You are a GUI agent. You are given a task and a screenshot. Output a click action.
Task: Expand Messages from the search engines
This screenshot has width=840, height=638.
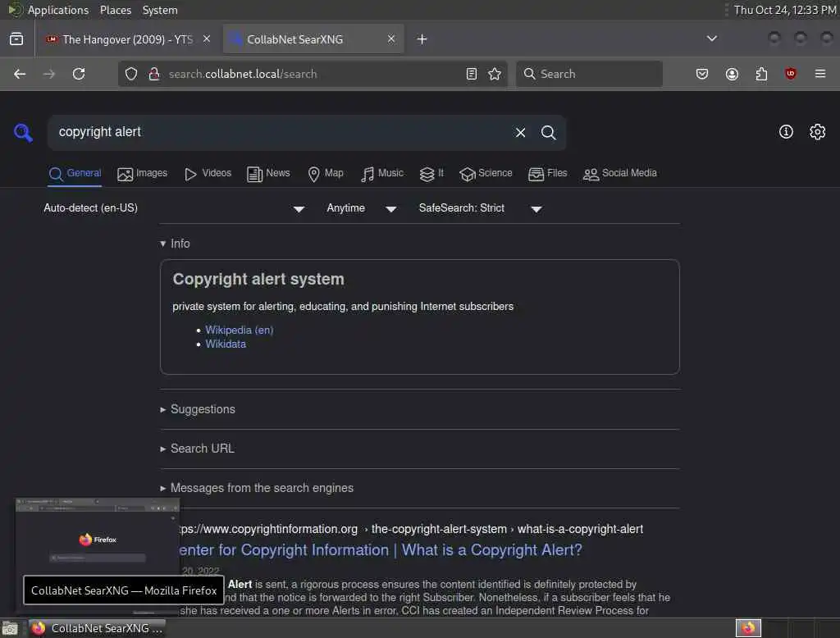coord(257,488)
